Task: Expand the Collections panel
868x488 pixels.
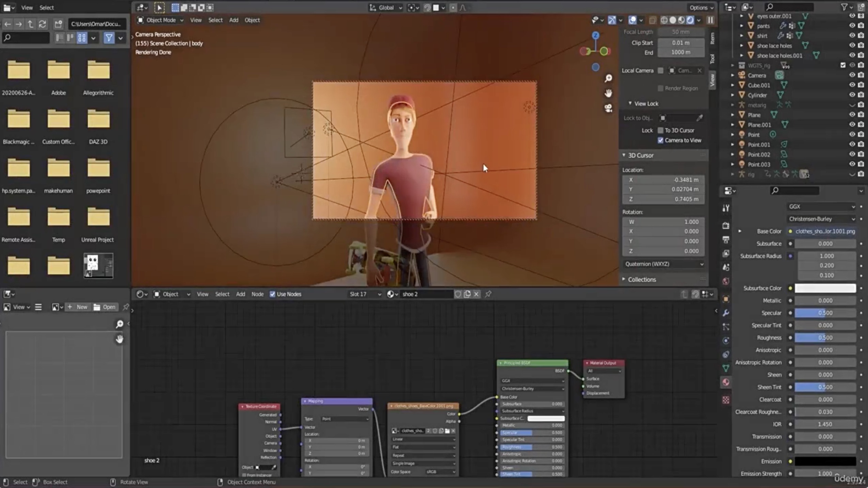Action: (642, 279)
